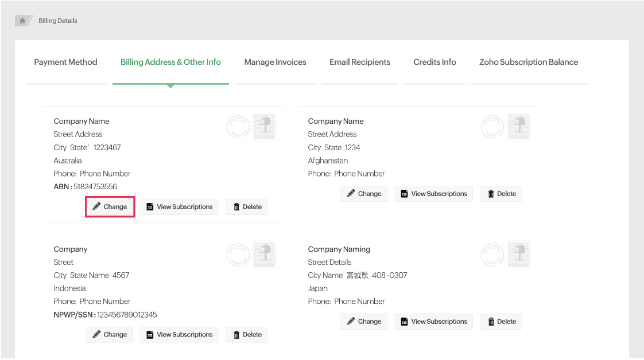Image resolution: width=644 pixels, height=360 pixels.
Task: View subscriptions for the Afghanistan address
Action: point(434,194)
